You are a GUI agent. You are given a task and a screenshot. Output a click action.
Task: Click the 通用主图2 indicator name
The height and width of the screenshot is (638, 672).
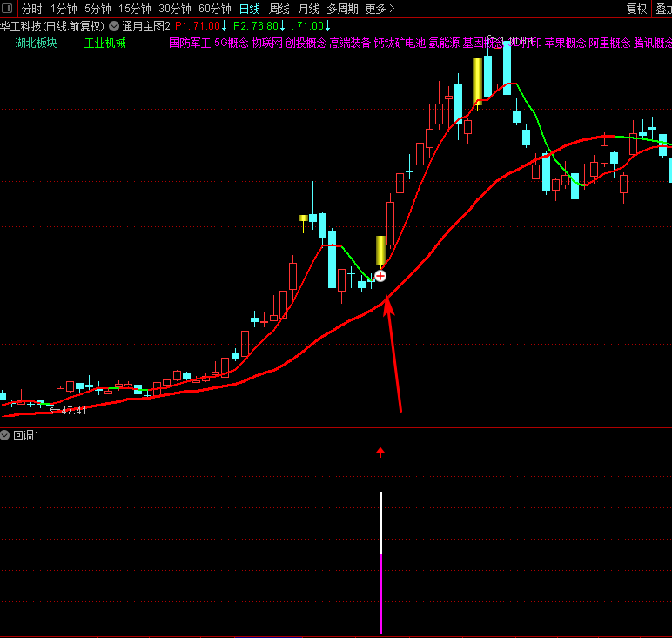coord(146,26)
